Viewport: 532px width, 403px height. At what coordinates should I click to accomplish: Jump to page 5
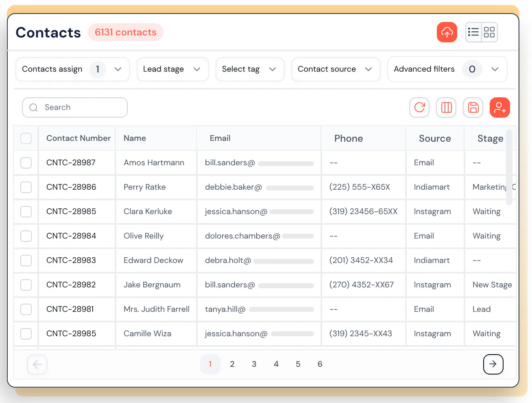coord(298,364)
